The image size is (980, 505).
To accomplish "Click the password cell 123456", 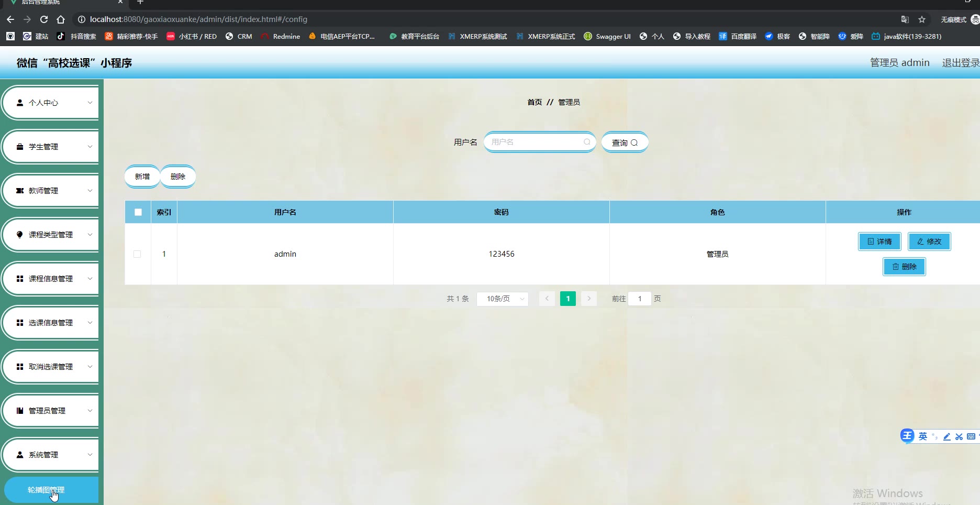I will (x=502, y=254).
